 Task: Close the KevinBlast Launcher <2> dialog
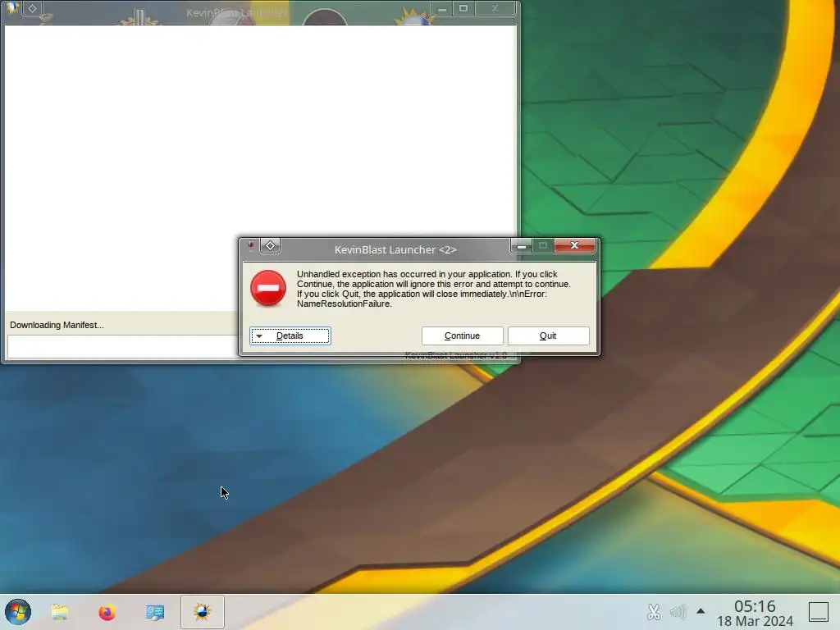[x=574, y=245]
